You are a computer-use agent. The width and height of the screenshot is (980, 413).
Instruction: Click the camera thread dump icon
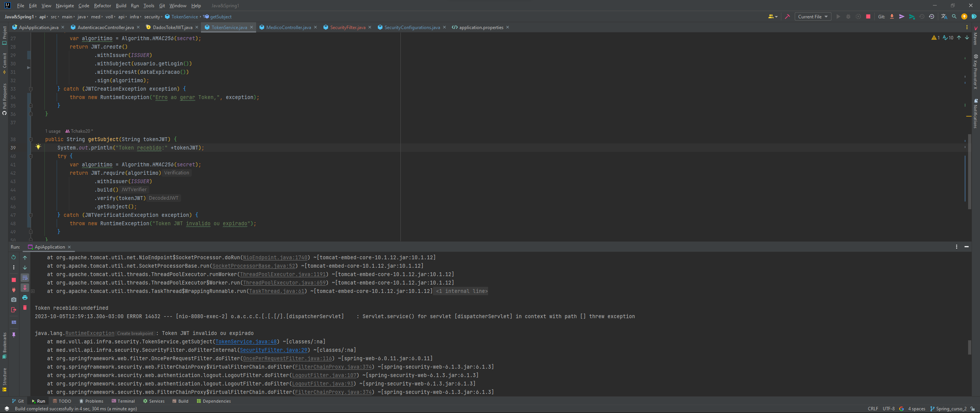pyautogui.click(x=14, y=299)
